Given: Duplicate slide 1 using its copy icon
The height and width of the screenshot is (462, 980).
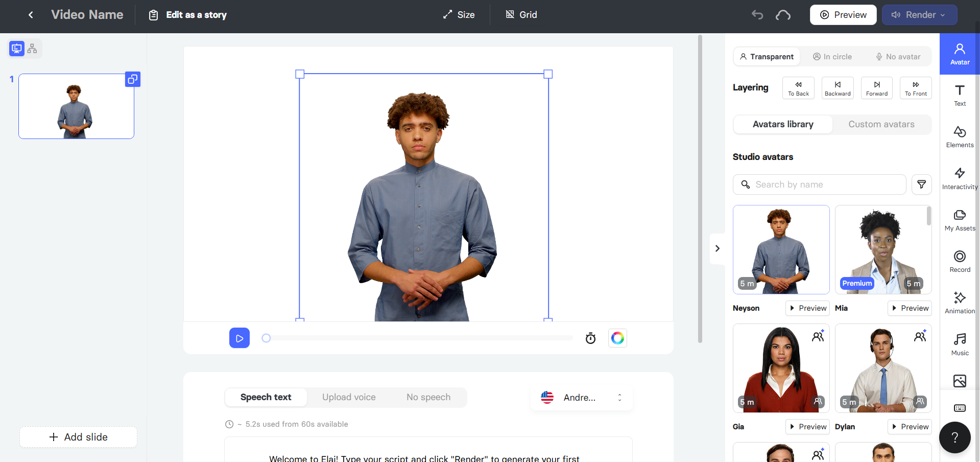Looking at the screenshot, I should [x=132, y=79].
